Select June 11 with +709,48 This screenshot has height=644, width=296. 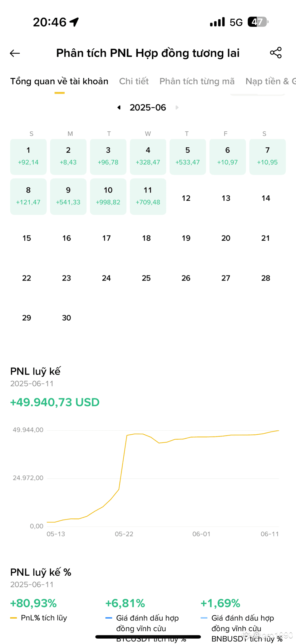coord(148,196)
